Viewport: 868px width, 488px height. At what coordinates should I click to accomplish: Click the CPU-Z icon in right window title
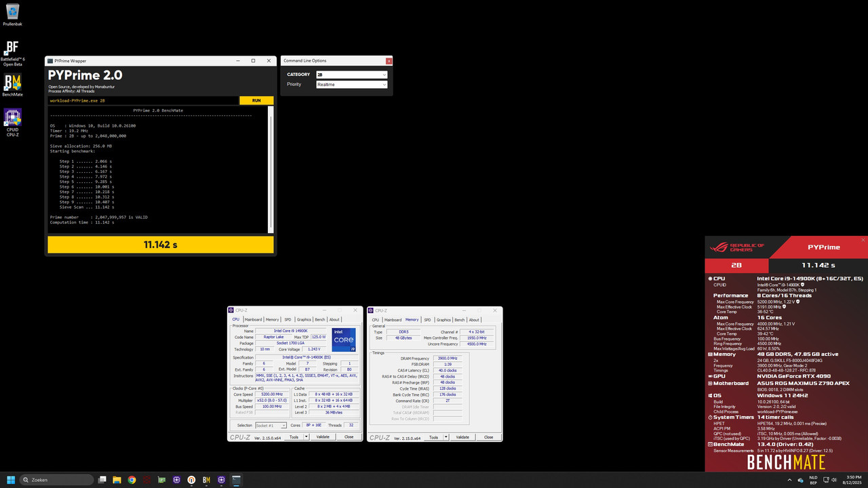click(x=371, y=310)
